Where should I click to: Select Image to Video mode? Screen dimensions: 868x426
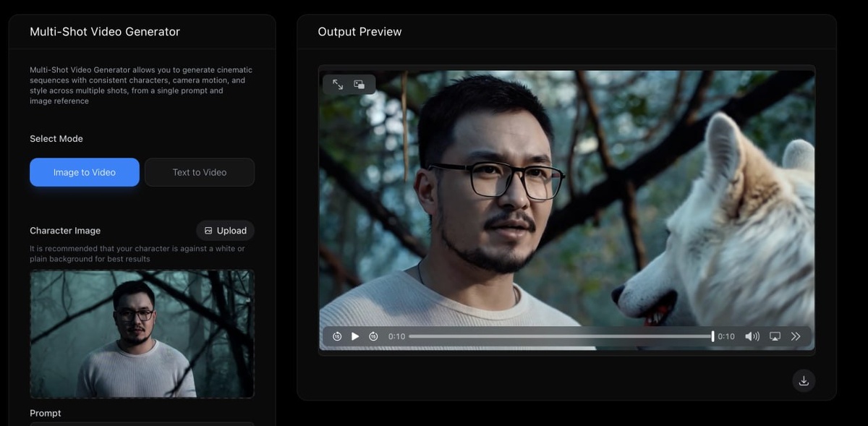pyautogui.click(x=85, y=172)
